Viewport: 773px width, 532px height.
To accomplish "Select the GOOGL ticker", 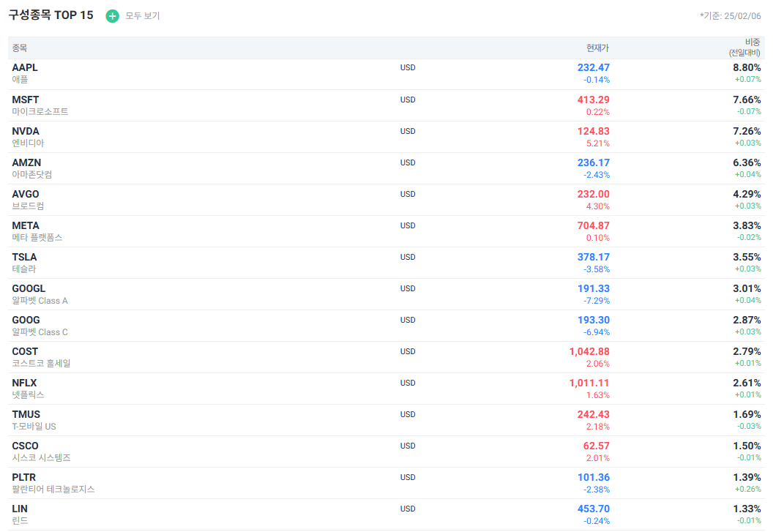I will pyautogui.click(x=29, y=288).
